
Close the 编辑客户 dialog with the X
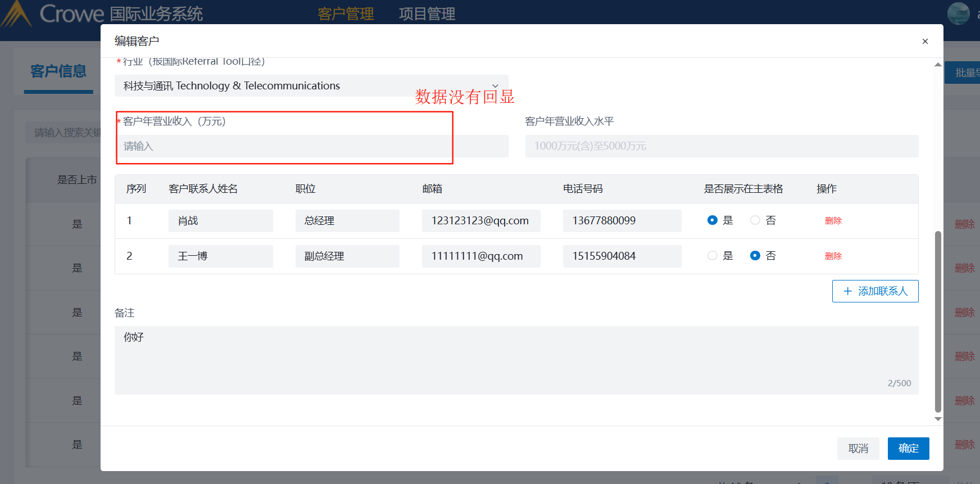tap(925, 41)
